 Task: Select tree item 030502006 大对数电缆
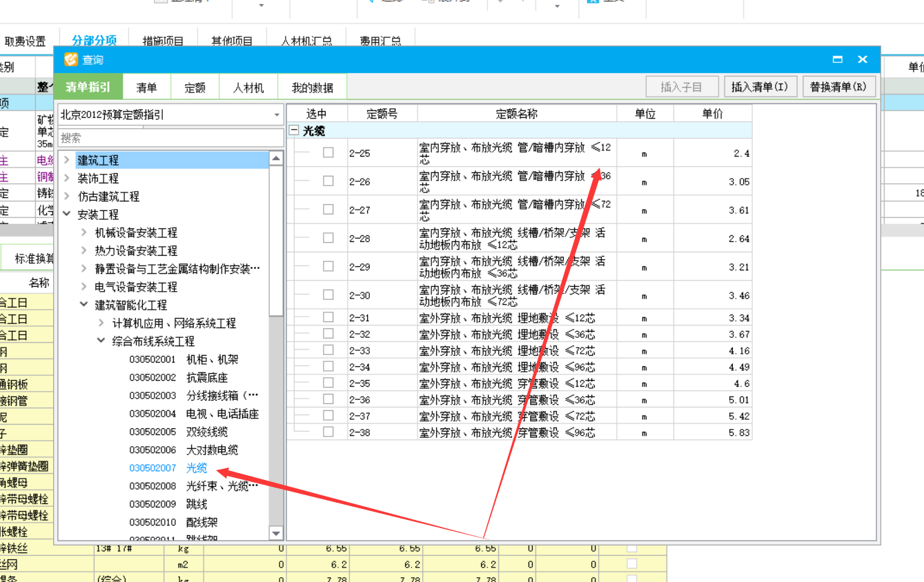click(184, 450)
